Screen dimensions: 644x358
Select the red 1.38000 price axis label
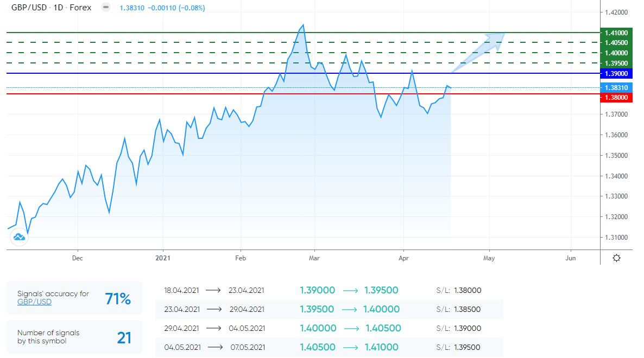coord(616,98)
